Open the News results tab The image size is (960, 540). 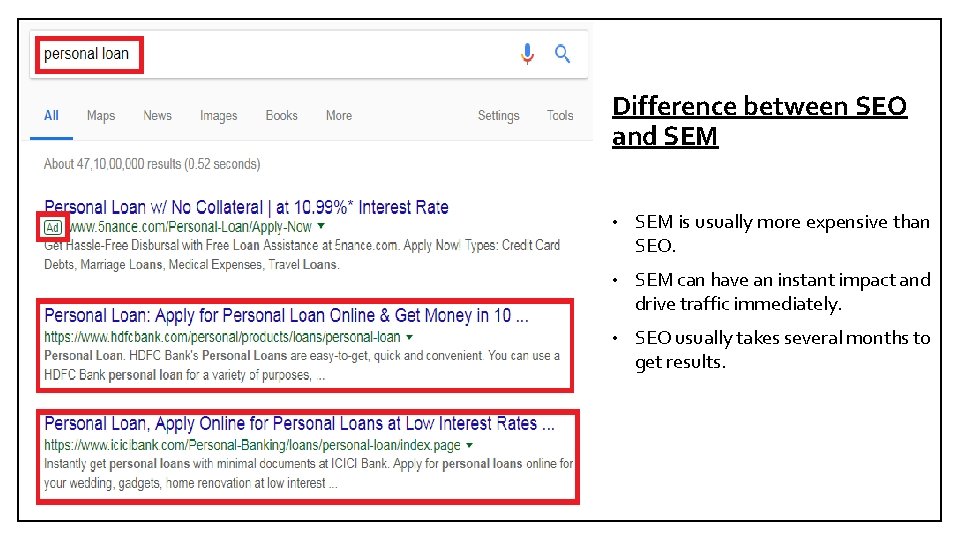(157, 115)
